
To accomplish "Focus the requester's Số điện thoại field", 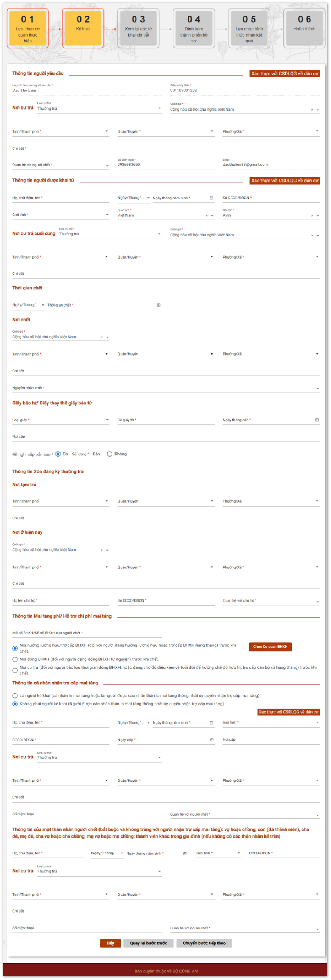I will [x=166, y=165].
